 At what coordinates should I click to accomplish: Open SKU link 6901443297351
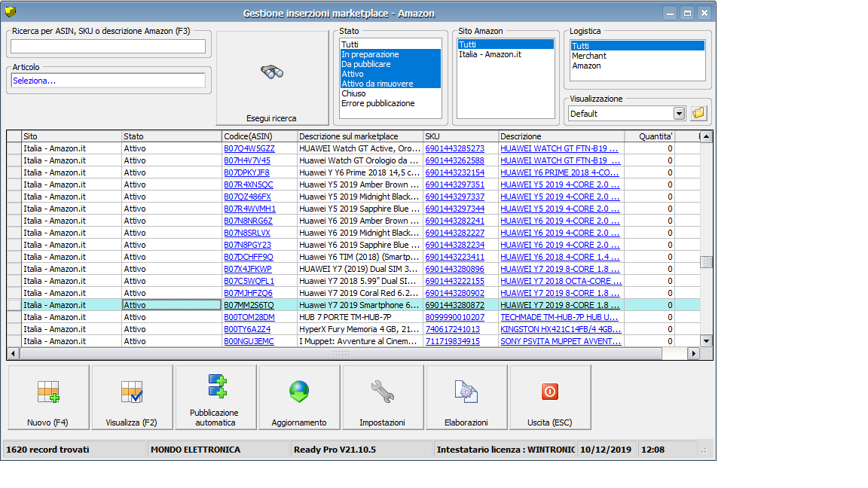point(454,185)
